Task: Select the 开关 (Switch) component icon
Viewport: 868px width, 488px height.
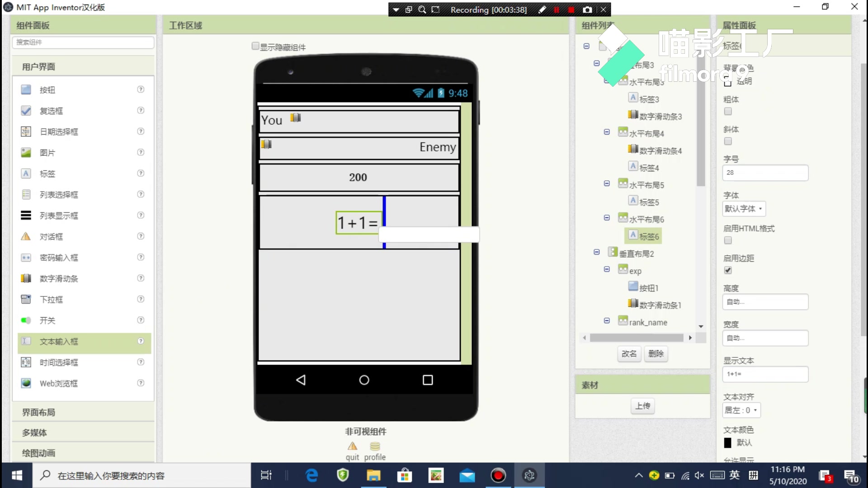Action: (26, 320)
